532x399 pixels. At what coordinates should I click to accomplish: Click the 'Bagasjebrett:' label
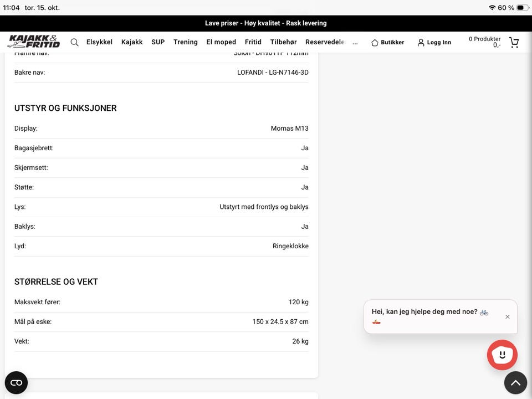34,148
